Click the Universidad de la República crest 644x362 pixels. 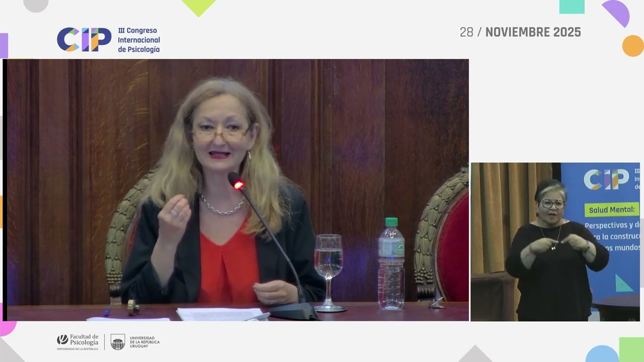click(x=118, y=342)
